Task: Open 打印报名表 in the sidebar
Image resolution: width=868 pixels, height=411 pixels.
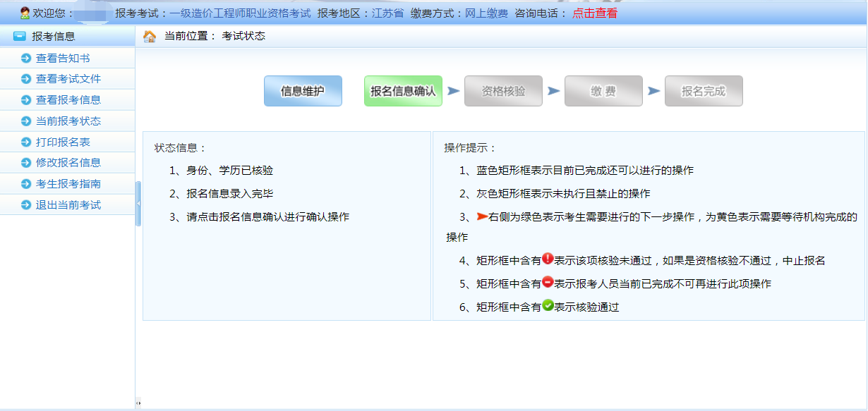Action: pos(63,142)
